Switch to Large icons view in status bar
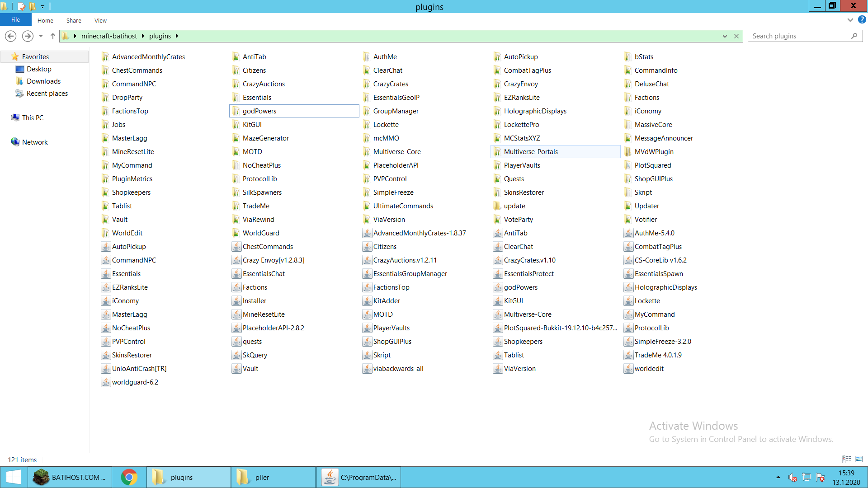The width and height of the screenshot is (868, 488). 859,460
